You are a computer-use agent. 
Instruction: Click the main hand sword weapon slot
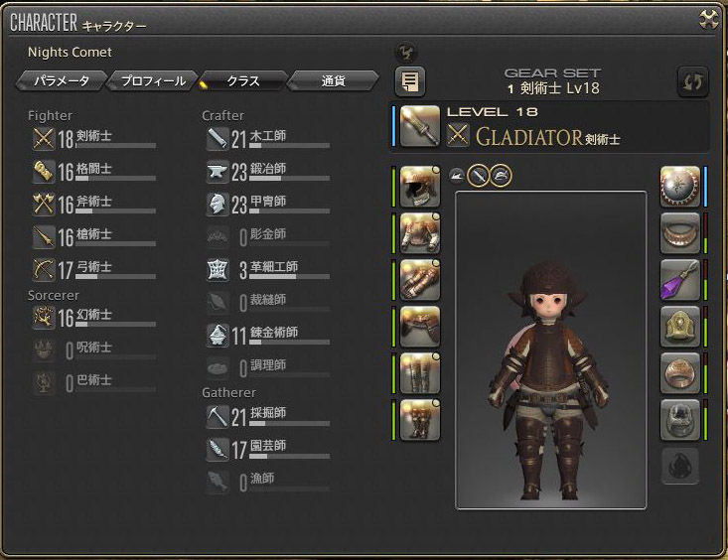[420, 126]
